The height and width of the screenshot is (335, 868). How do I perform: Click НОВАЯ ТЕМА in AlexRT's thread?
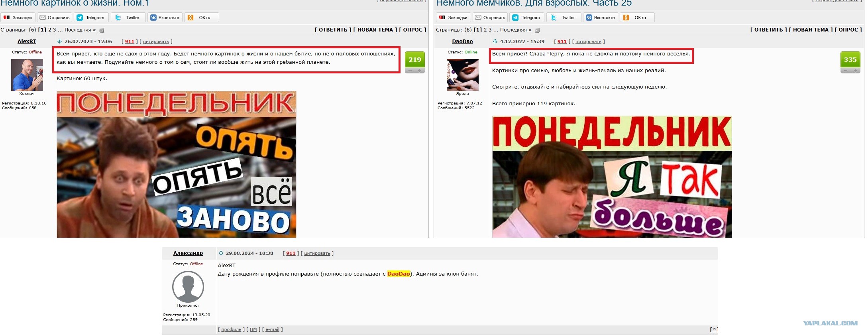coord(375,30)
